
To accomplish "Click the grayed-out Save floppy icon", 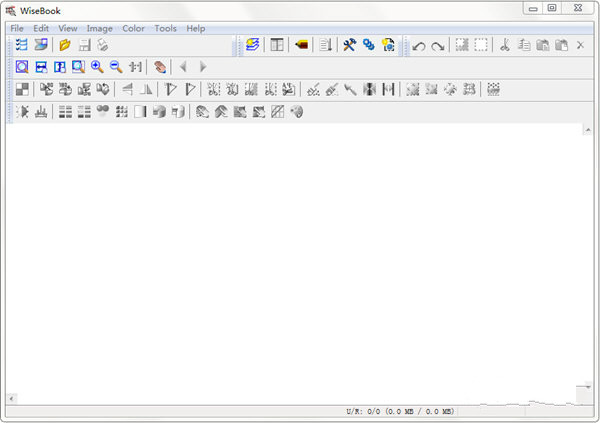I will (84, 46).
